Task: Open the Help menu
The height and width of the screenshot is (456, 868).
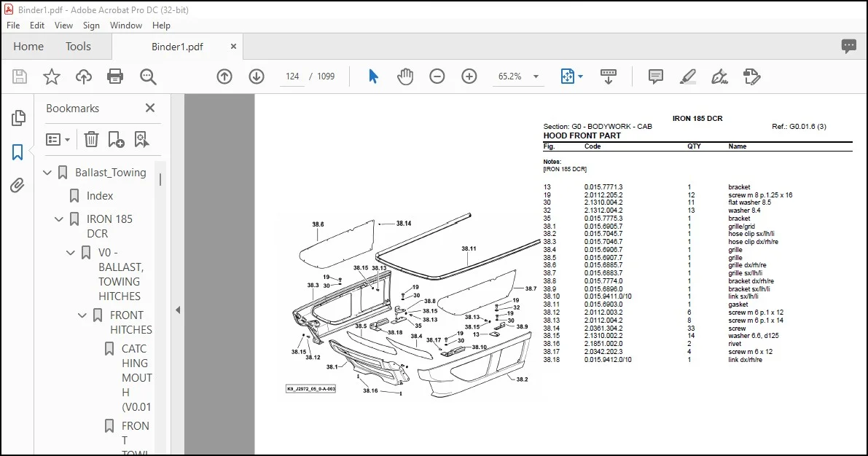Action: pos(161,25)
